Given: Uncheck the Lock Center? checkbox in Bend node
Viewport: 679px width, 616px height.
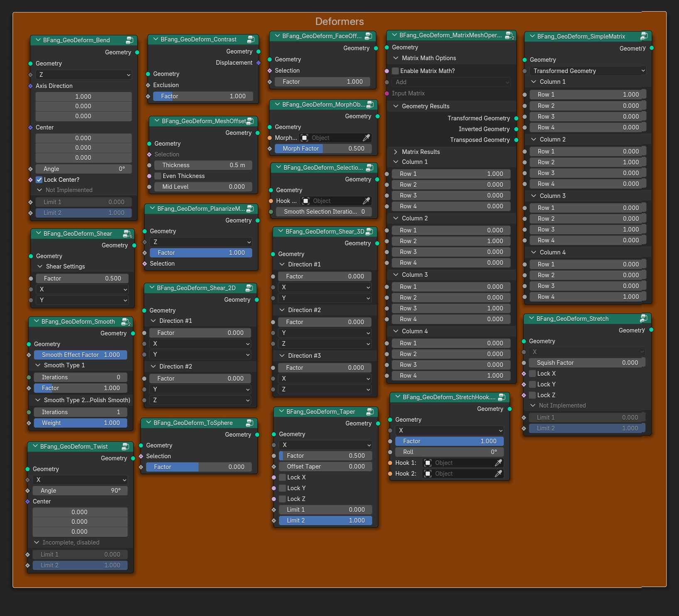Looking at the screenshot, I should 39,180.
